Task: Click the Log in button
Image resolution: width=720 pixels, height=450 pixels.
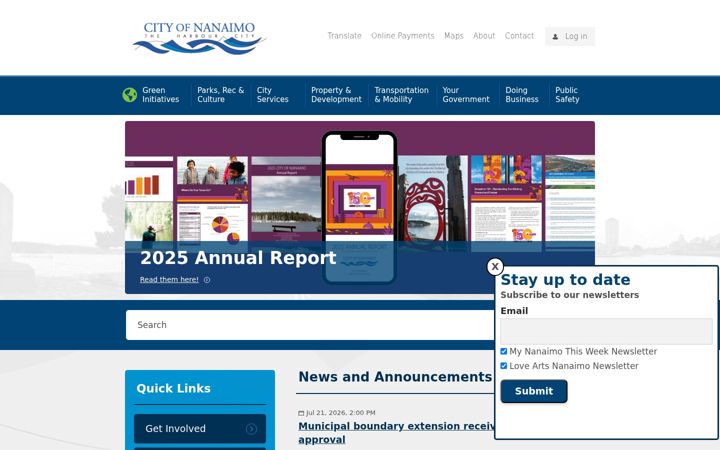Action: pyautogui.click(x=570, y=36)
